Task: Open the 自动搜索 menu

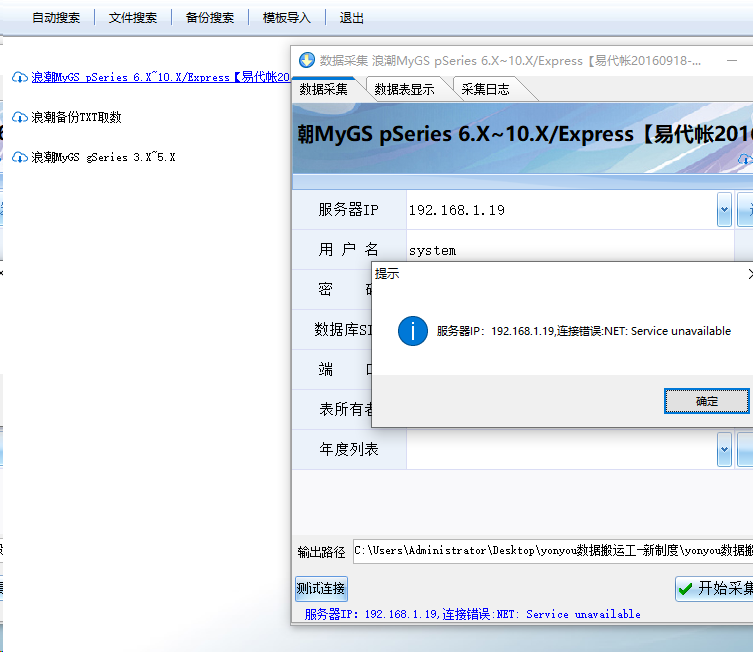Action: [56, 18]
